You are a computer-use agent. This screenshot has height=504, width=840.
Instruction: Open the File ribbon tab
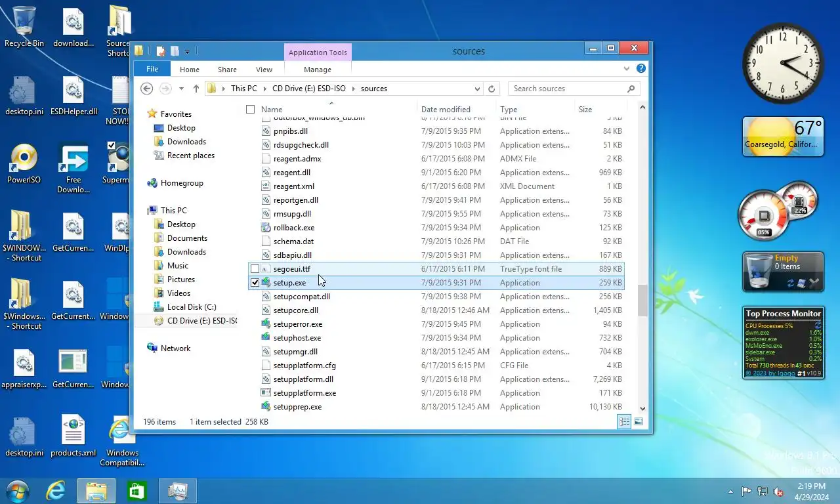[x=152, y=69]
